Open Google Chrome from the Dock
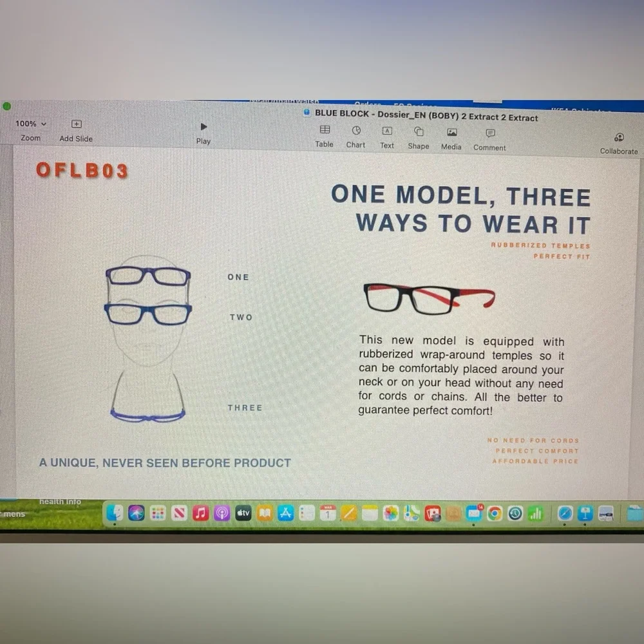This screenshot has width=644, height=644. [495, 513]
